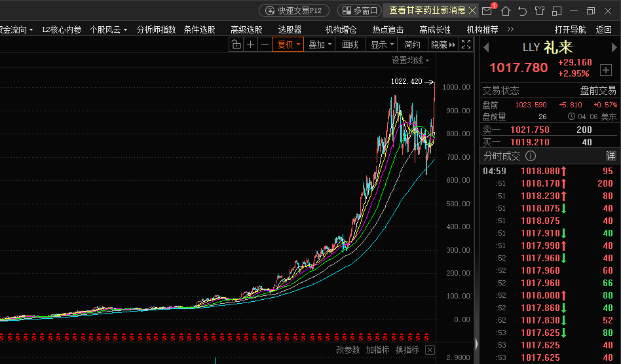
Task: Toggle fullscreen chart icon
Action: pyautogui.click(x=466, y=45)
